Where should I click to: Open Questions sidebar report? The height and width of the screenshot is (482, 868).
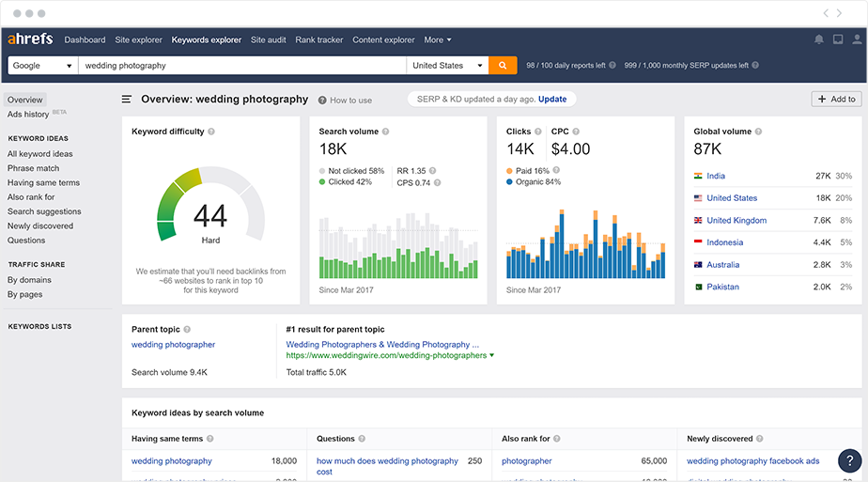[x=26, y=241]
